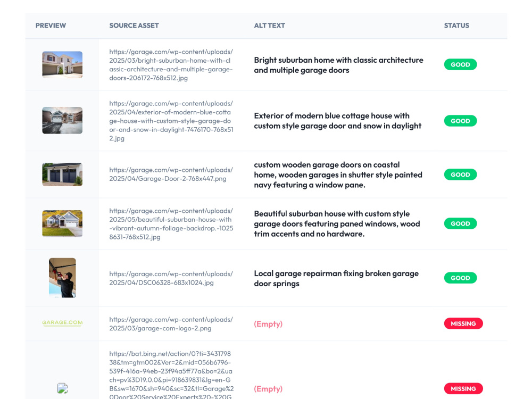Click the GARAGE.COM logo preview
The image size is (532, 399).
pos(62,323)
